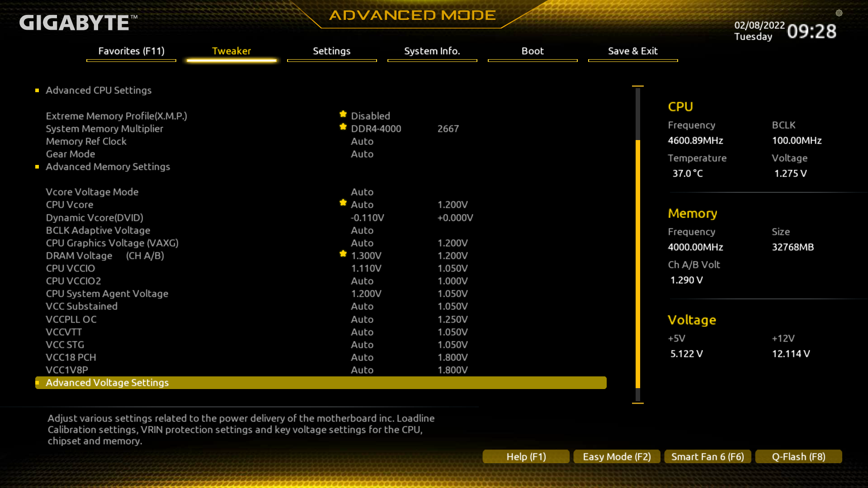Open the Save & Exit tab
868x488 pixels.
pos(632,51)
